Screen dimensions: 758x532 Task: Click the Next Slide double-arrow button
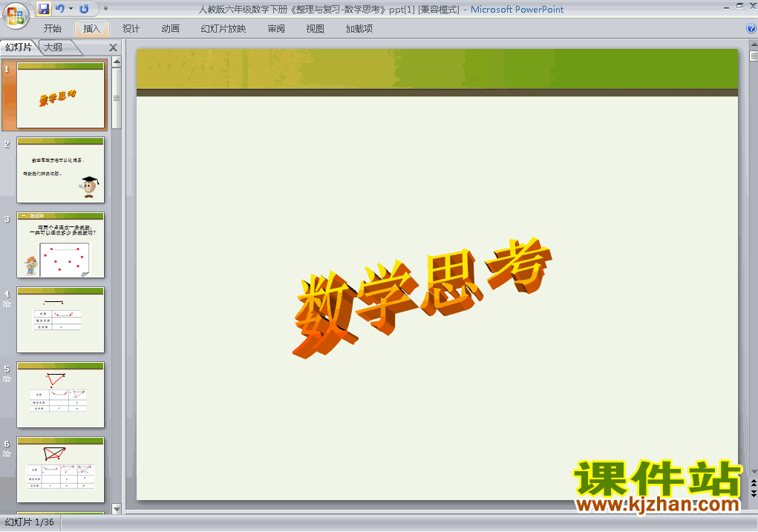click(x=754, y=493)
